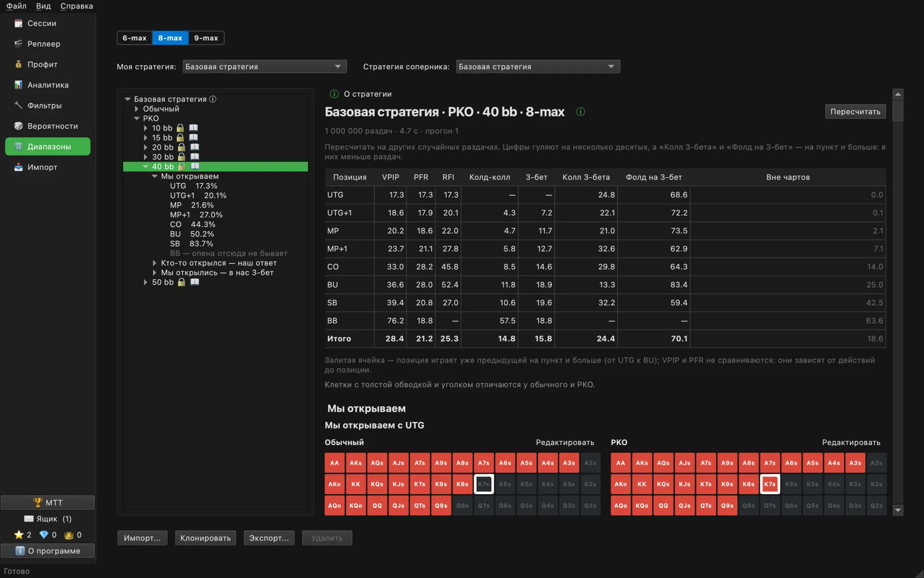This screenshot has width=924, height=578.
Task: Open the Справка menu
Action: tap(77, 6)
